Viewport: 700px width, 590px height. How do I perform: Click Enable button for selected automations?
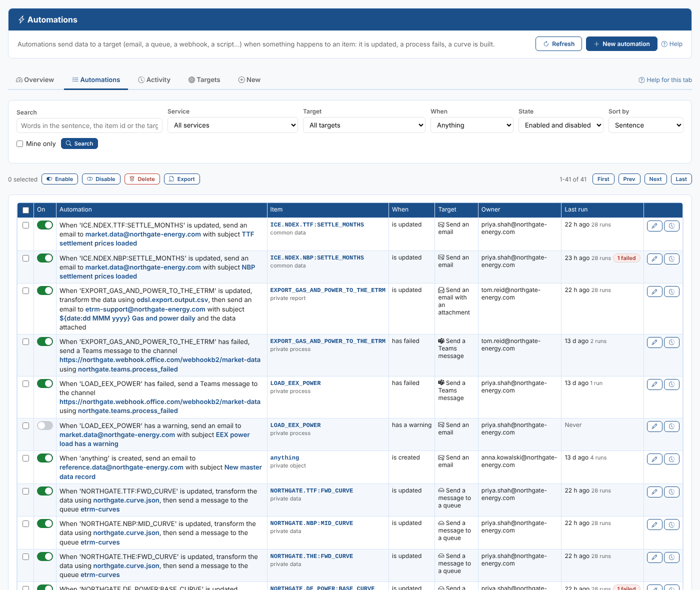pos(59,179)
